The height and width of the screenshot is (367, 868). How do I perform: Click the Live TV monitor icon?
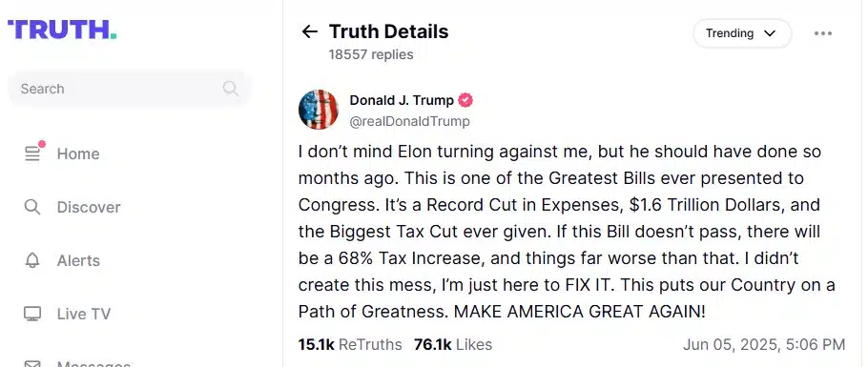point(32,314)
